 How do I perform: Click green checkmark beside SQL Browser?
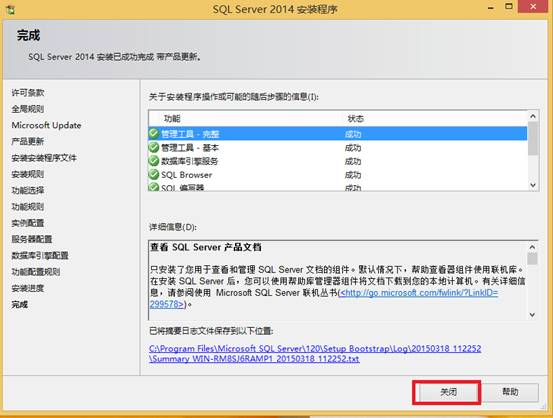[153, 174]
